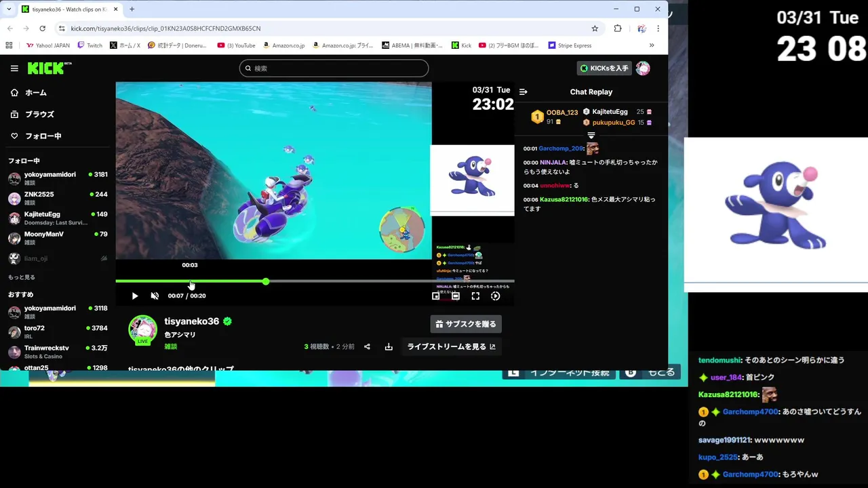Open ホーム / X bookmark
This screenshot has width=868, height=488.
pos(125,45)
